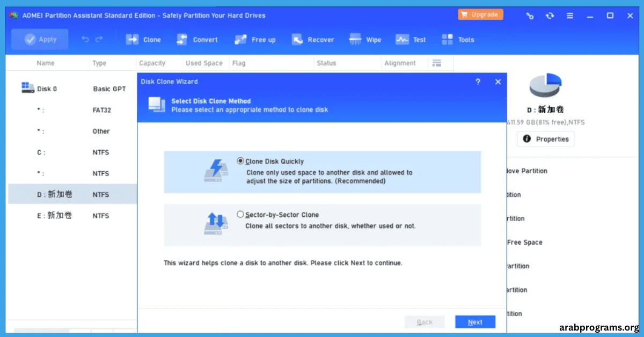
Task: Open the Test tool
Action: (x=411, y=40)
